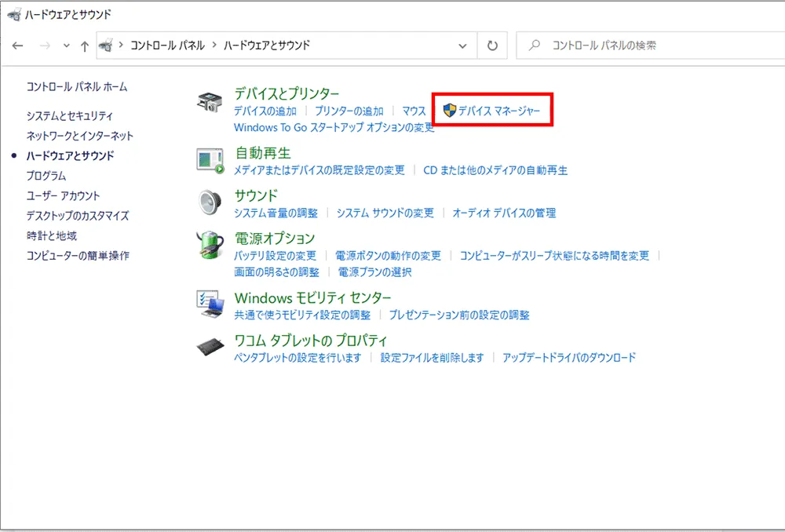Click バッテリ設定の変更 link

point(276,255)
